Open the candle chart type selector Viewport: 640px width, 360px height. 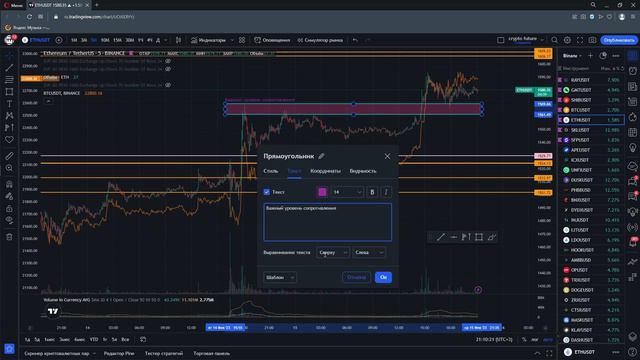click(x=178, y=40)
